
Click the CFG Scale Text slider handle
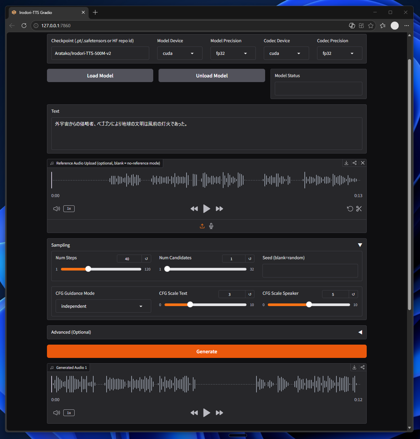(190, 304)
